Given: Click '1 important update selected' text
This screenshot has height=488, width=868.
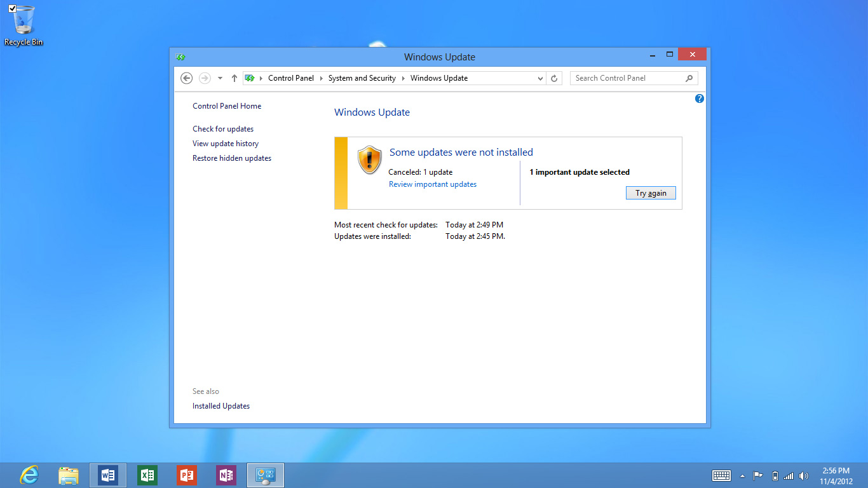Looking at the screenshot, I should (x=580, y=172).
